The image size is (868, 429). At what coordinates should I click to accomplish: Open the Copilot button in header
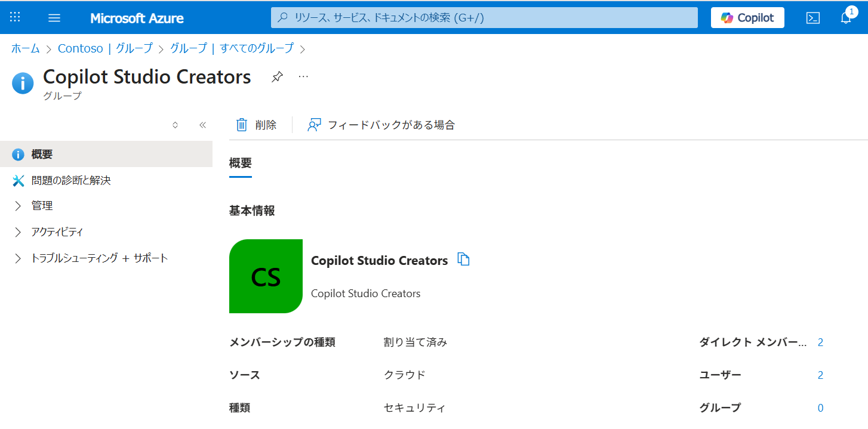coord(747,18)
